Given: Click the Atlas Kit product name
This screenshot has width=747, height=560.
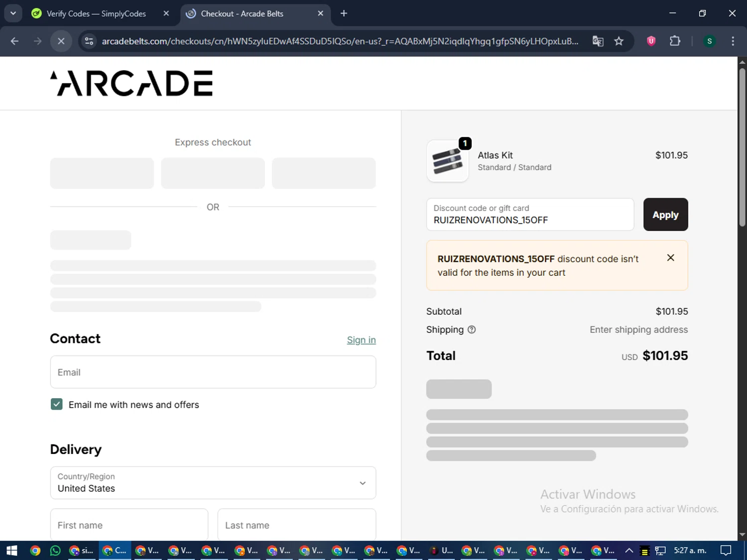Looking at the screenshot, I should [x=495, y=155].
